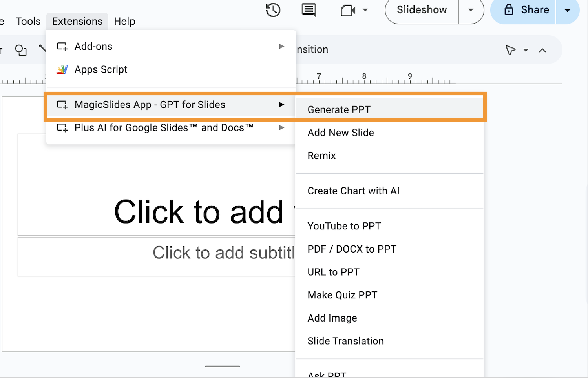Screen dimensions: 588x378
Task: Select the shapes tool icon
Action: pyautogui.click(x=20, y=50)
